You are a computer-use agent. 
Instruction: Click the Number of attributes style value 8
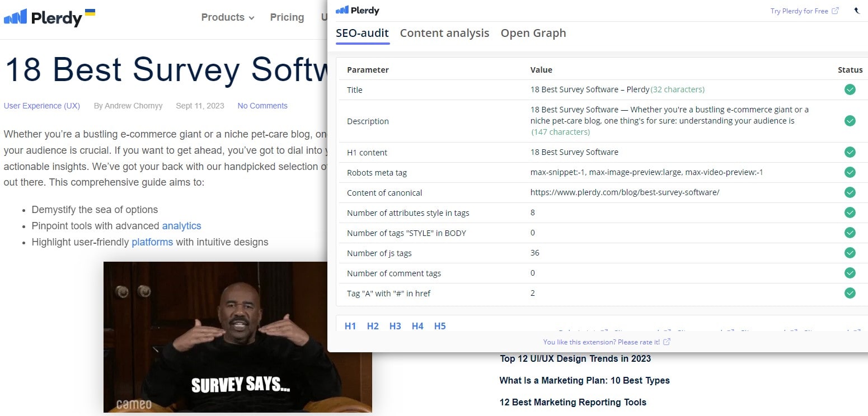click(x=533, y=212)
